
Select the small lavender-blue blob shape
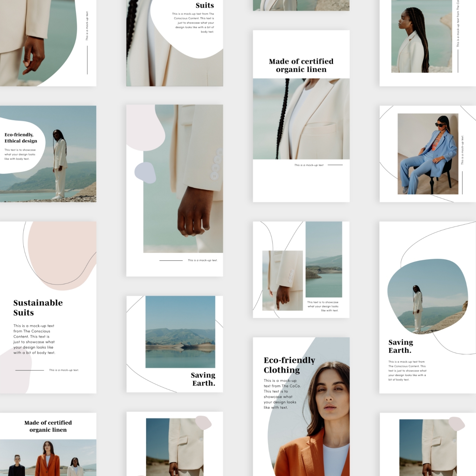(x=145, y=173)
